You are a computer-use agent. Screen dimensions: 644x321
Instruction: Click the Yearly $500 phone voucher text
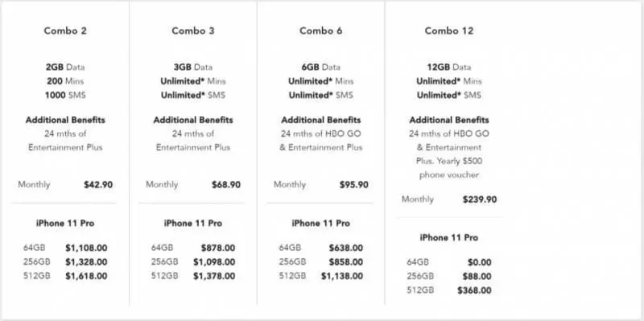(x=449, y=168)
